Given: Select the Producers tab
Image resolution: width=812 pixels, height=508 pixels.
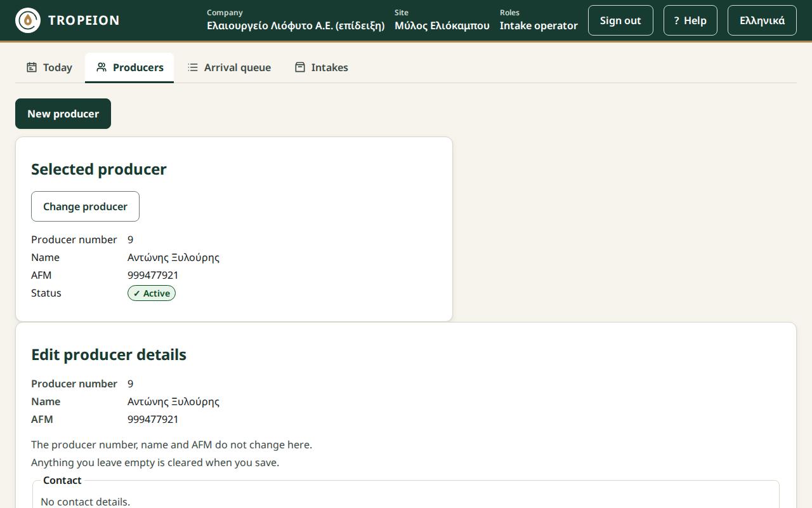Looking at the screenshot, I should point(129,67).
